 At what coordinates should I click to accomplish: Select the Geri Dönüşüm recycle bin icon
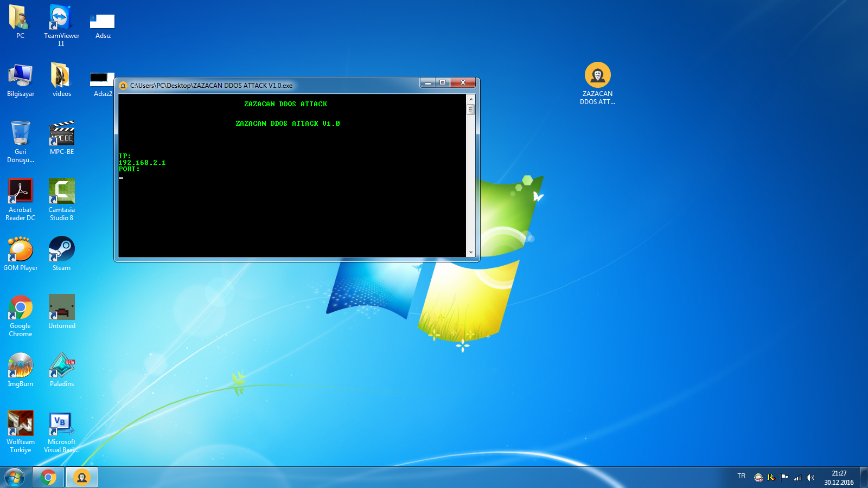coord(21,142)
